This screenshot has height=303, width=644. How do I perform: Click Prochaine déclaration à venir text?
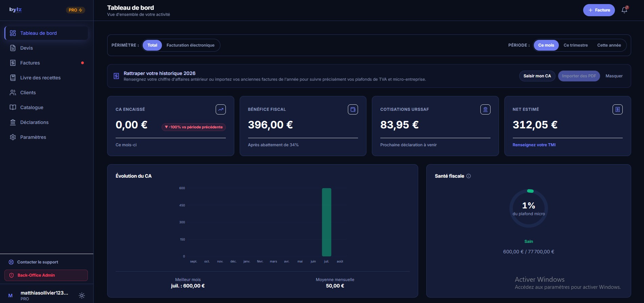pyautogui.click(x=408, y=145)
